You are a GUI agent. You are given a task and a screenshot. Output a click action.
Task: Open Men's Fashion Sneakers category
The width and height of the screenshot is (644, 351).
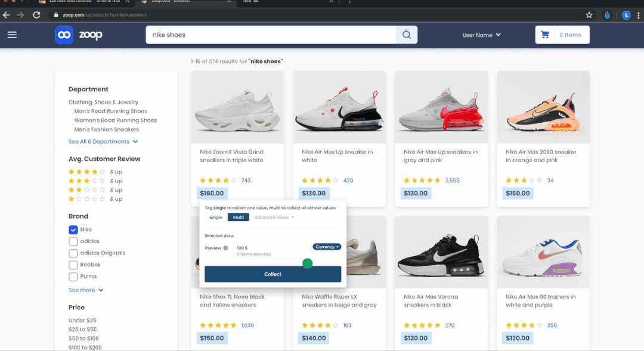(106, 129)
